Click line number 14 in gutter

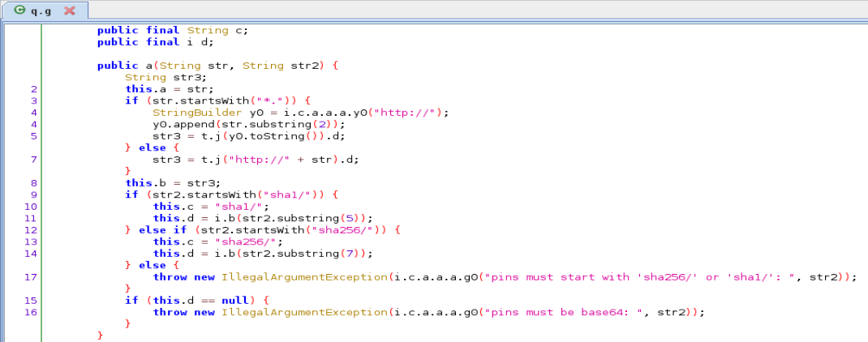tap(32, 254)
